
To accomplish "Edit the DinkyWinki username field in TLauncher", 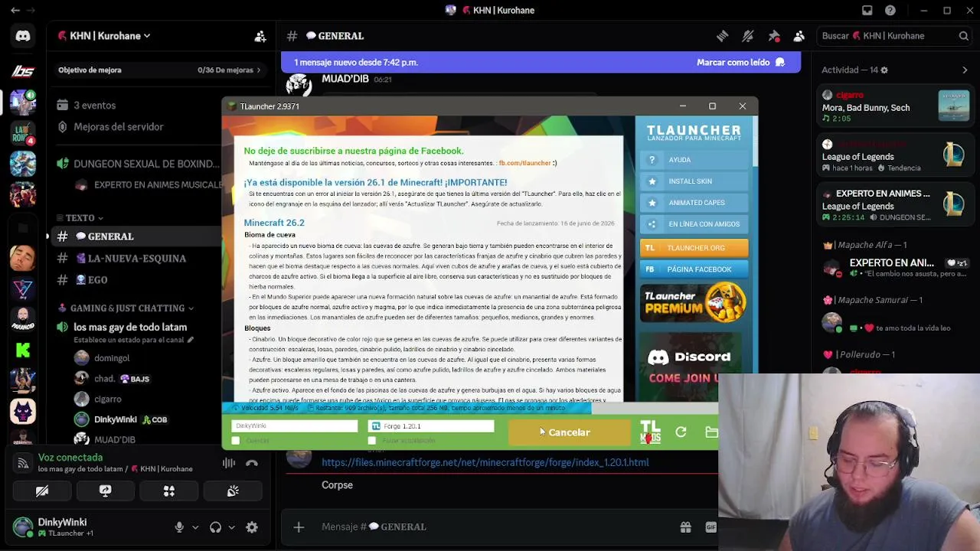I will click(x=295, y=426).
